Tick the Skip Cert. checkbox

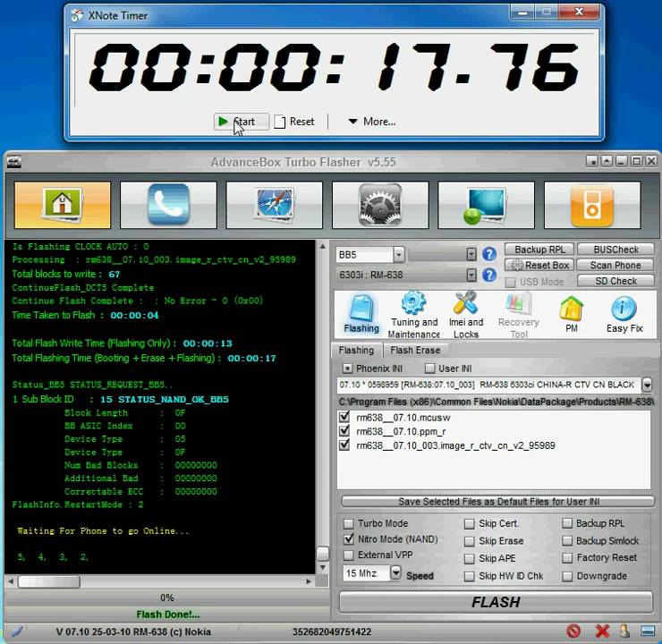click(x=469, y=524)
